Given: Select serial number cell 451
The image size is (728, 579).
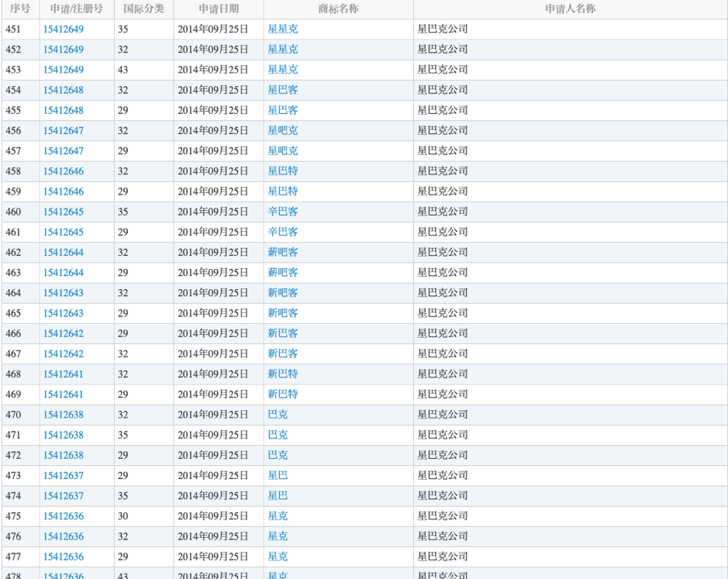Looking at the screenshot, I should click(x=13, y=29).
